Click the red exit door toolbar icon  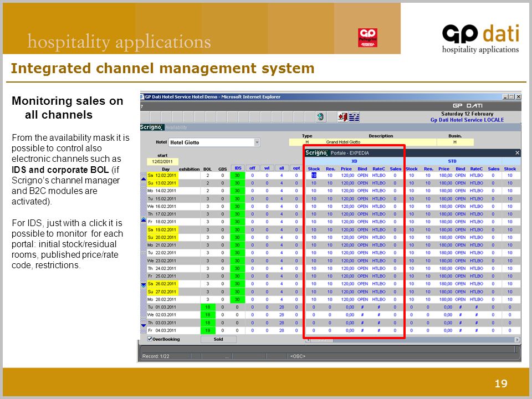342,117
